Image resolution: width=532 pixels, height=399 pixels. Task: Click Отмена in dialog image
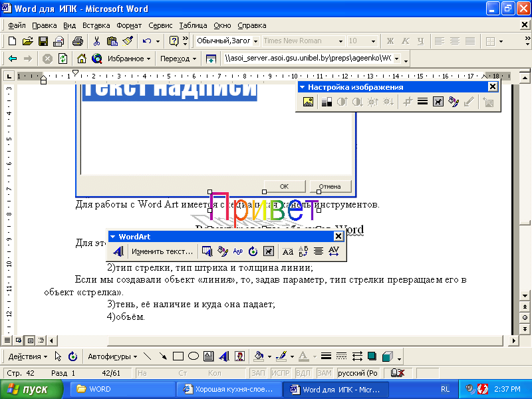click(330, 187)
